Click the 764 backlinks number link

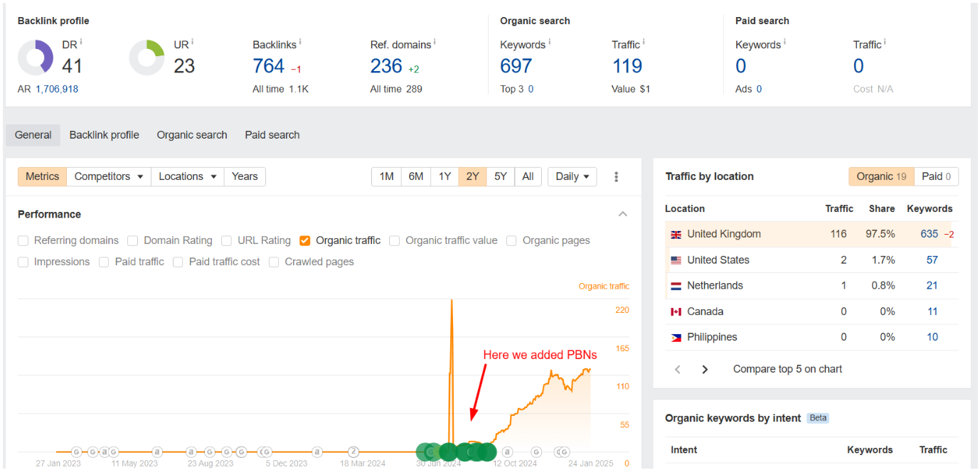coord(268,66)
